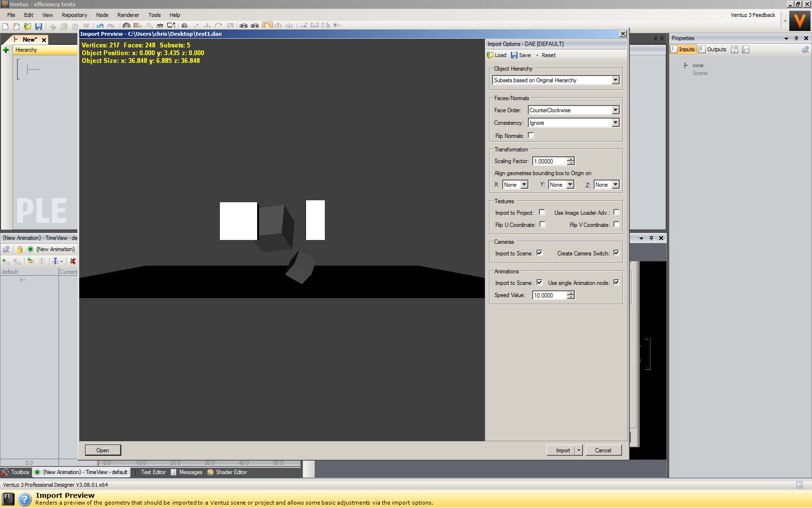Expand the Face Order dropdown
The image size is (812, 508).
[x=615, y=110]
